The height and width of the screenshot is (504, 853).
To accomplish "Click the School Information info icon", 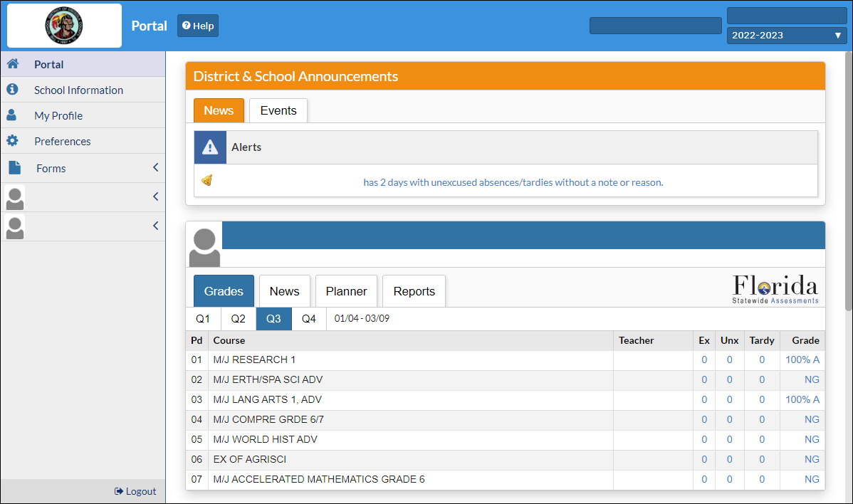I will click(12, 90).
